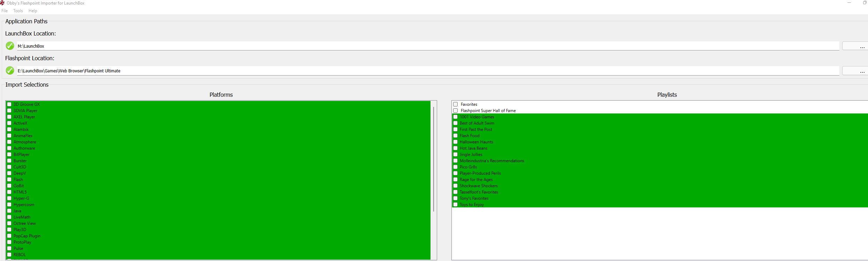
Task: Check the Shockwave Shockers playlist
Action: [x=455, y=185]
